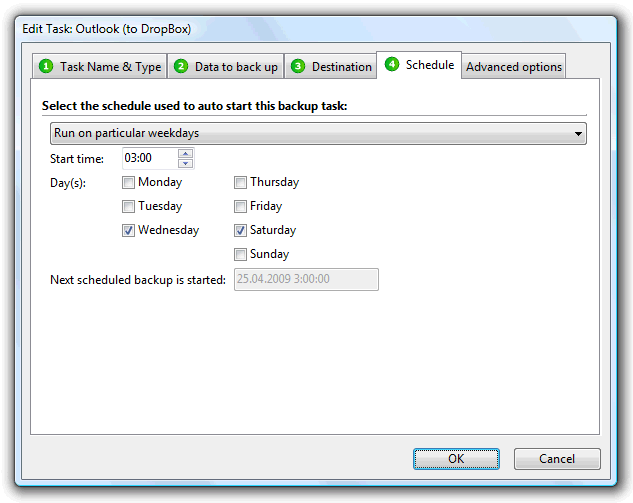Select the Sunday checkbox

coord(240,255)
